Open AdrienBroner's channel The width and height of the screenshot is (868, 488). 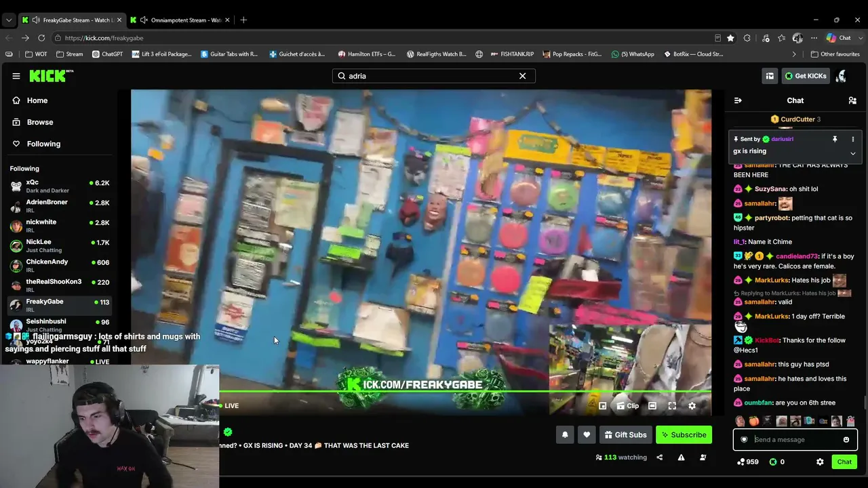pyautogui.click(x=60, y=206)
